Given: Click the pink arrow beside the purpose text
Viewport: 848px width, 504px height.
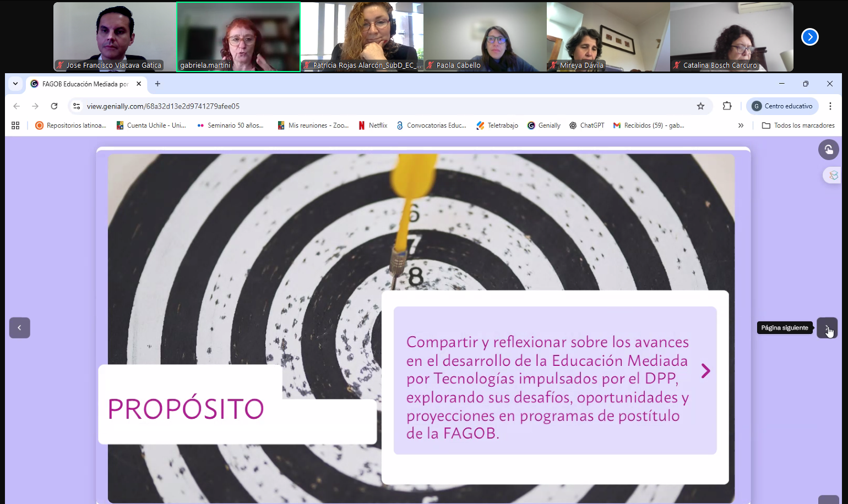Looking at the screenshot, I should 705,371.
